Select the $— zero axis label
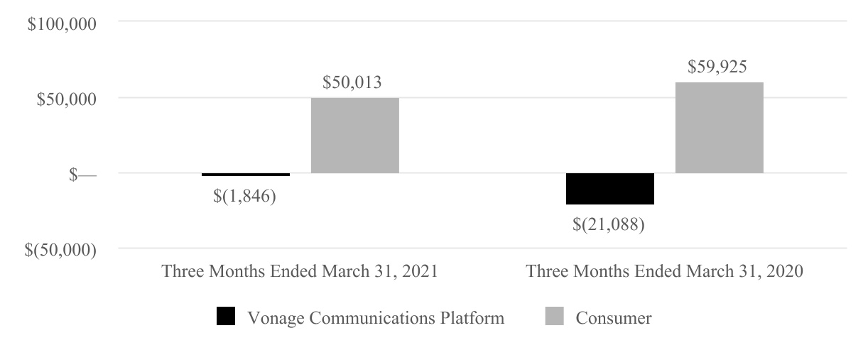The height and width of the screenshot is (355, 868). 83,174
